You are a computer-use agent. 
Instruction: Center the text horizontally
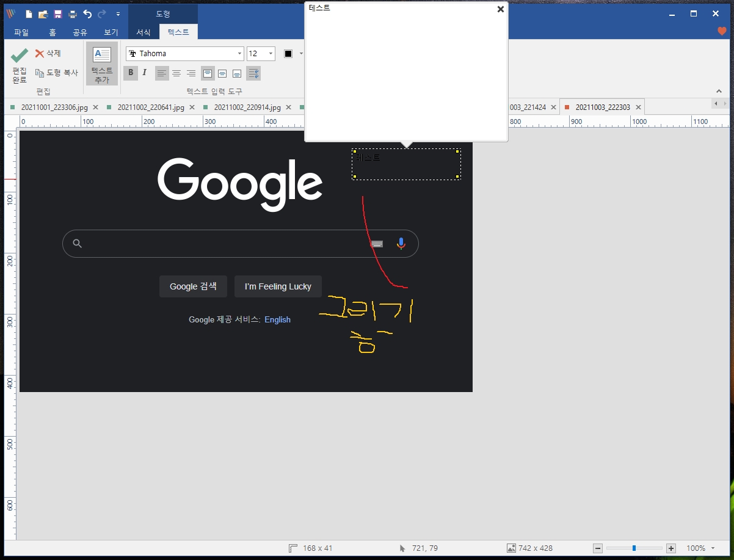pos(176,73)
